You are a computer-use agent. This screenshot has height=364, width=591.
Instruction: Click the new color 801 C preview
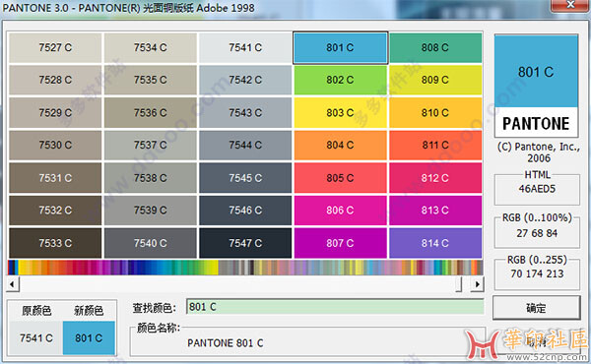(x=89, y=337)
